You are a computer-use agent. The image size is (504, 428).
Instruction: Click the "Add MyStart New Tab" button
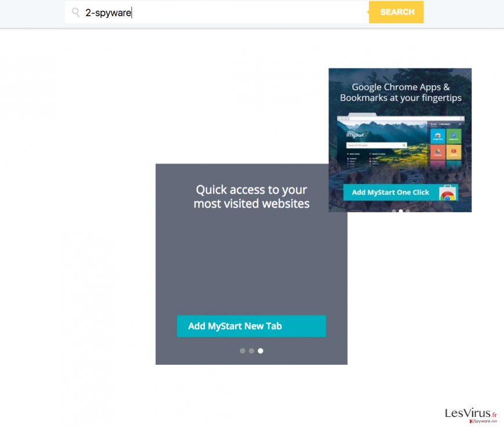pyautogui.click(x=251, y=326)
